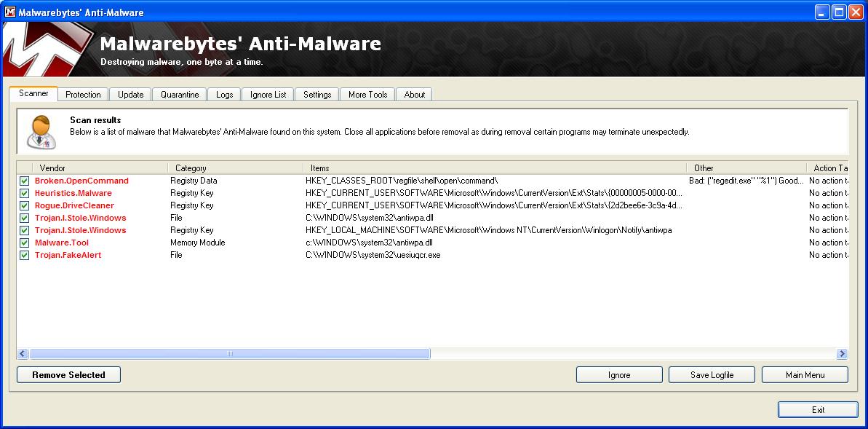Screen dimensions: 868x429
Task: Click the Registry Data category cell
Action: pyautogui.click(x=194, y=181)
